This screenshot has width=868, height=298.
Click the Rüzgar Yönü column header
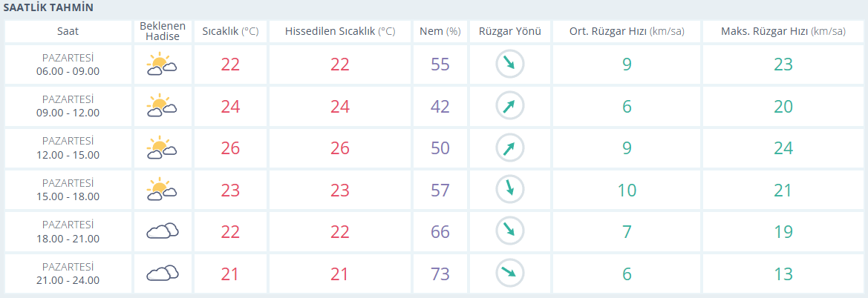point(509,31)
